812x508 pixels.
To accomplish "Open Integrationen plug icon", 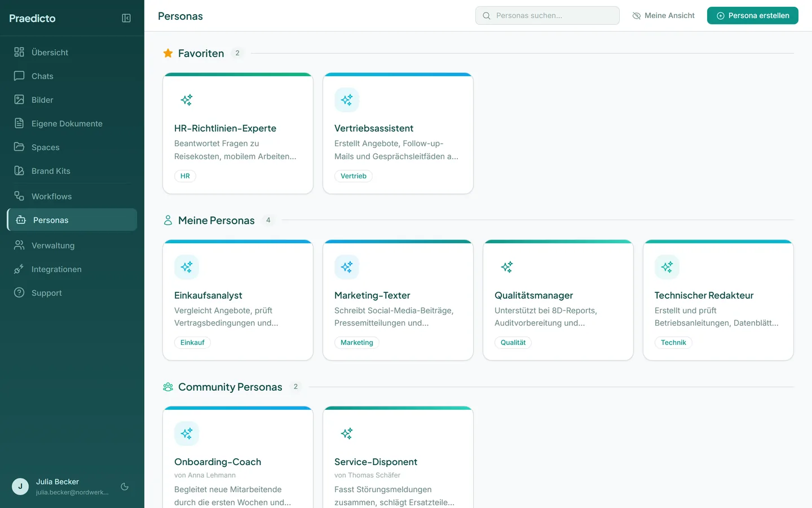I will [19, 269].
